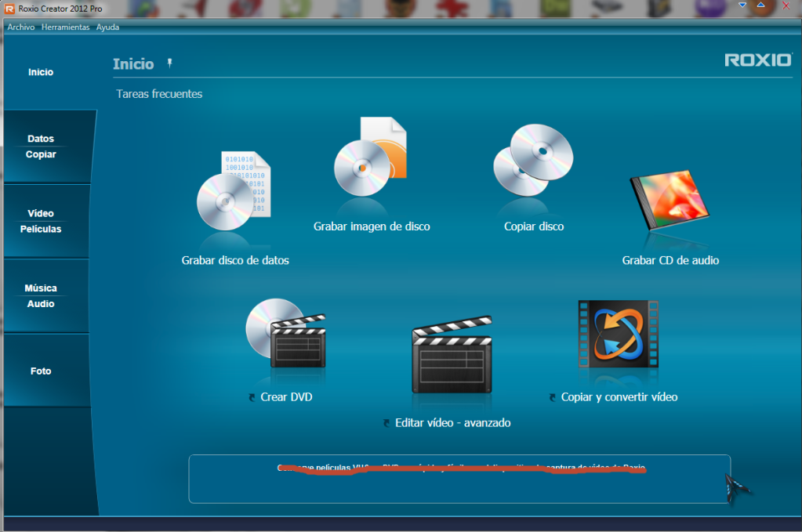Launch the Copiar disco two-disc icon
The height and width of the screenshot is (532, 802).
533,160
